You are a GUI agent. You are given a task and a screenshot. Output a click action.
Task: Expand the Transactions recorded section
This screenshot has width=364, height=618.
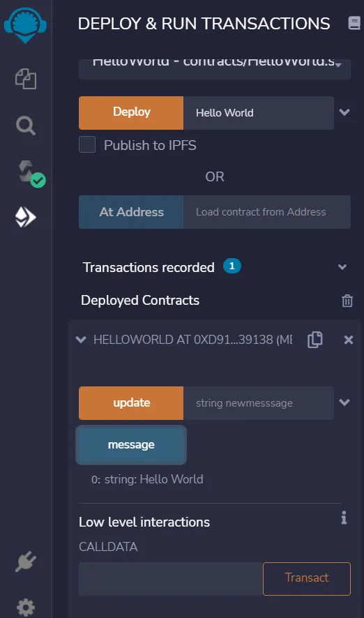342,267
